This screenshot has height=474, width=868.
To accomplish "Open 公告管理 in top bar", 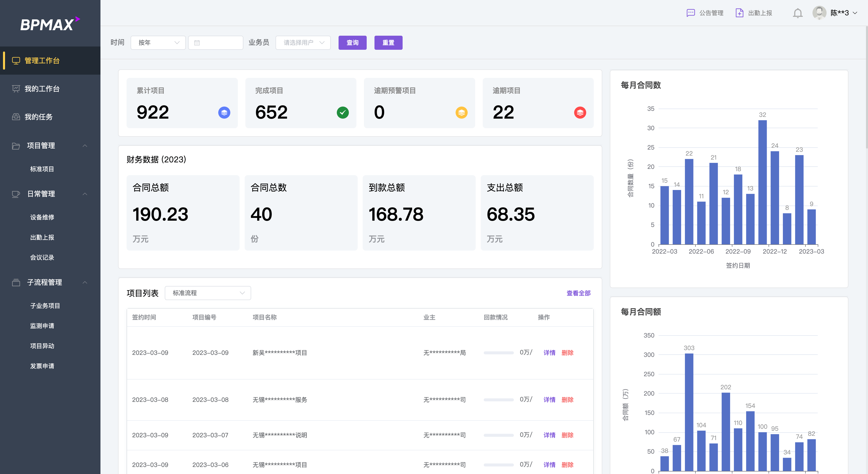I will 705,13.
